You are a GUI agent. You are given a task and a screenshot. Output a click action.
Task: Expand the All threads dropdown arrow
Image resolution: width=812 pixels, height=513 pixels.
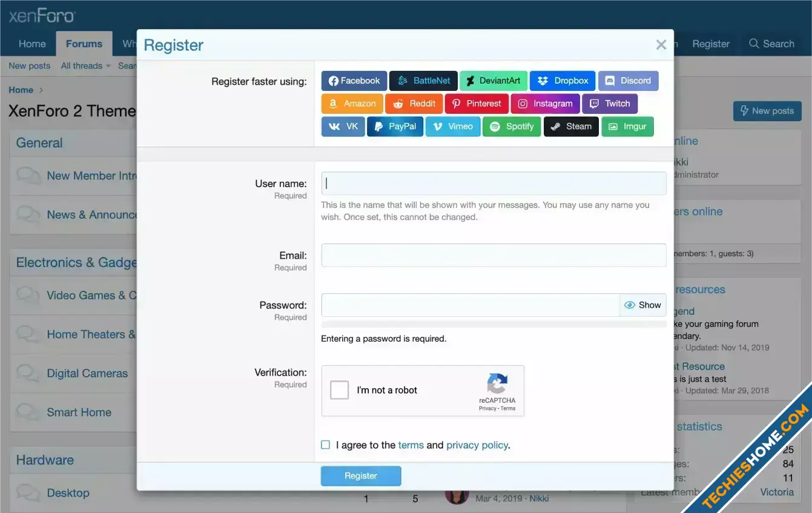(x=108, y=66)
